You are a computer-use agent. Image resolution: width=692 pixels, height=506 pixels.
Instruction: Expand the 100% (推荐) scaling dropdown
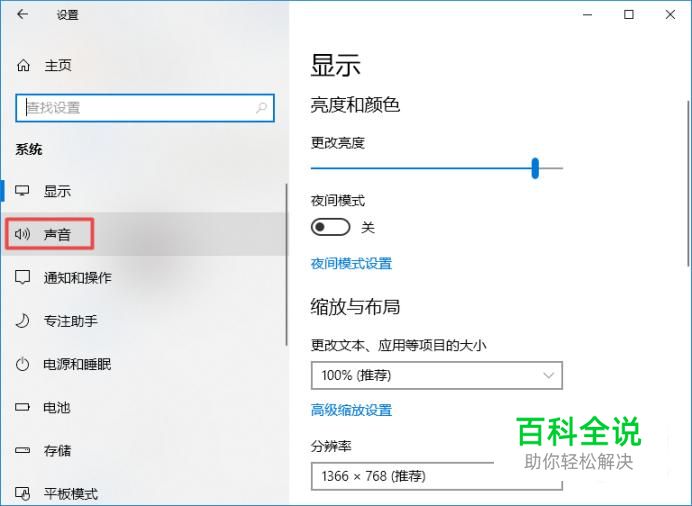pyautogui.click(x=436, y=375)
